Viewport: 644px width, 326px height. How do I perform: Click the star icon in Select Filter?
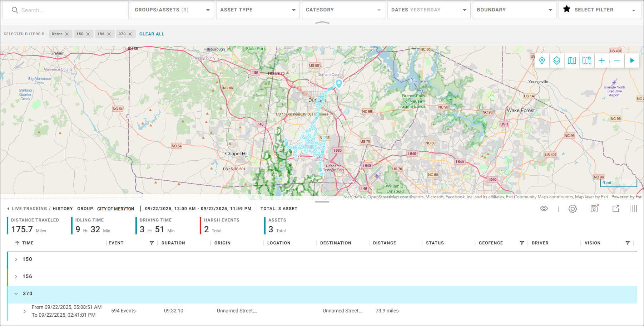(566, 9)
